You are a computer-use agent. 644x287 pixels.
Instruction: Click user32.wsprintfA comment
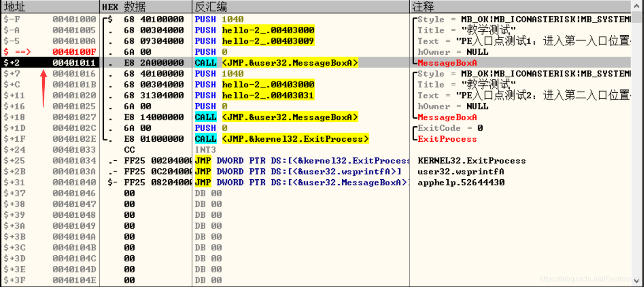tap(460, 172)
